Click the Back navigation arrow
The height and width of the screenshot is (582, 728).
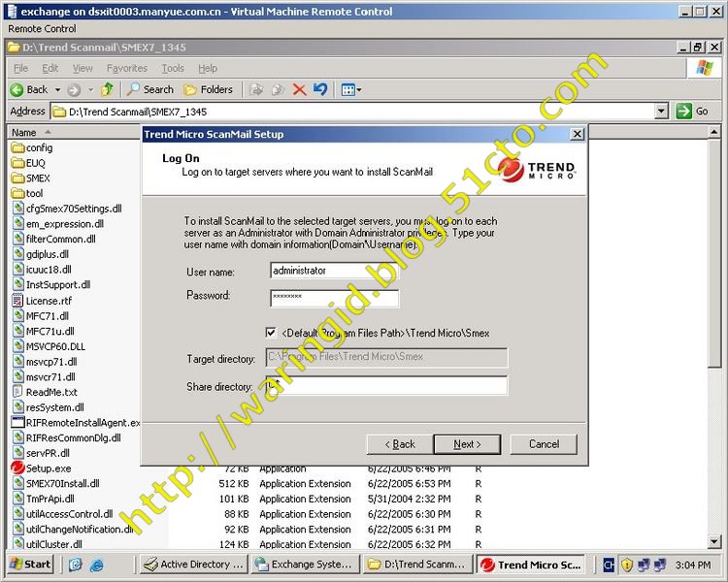click(x=29, y=89)
